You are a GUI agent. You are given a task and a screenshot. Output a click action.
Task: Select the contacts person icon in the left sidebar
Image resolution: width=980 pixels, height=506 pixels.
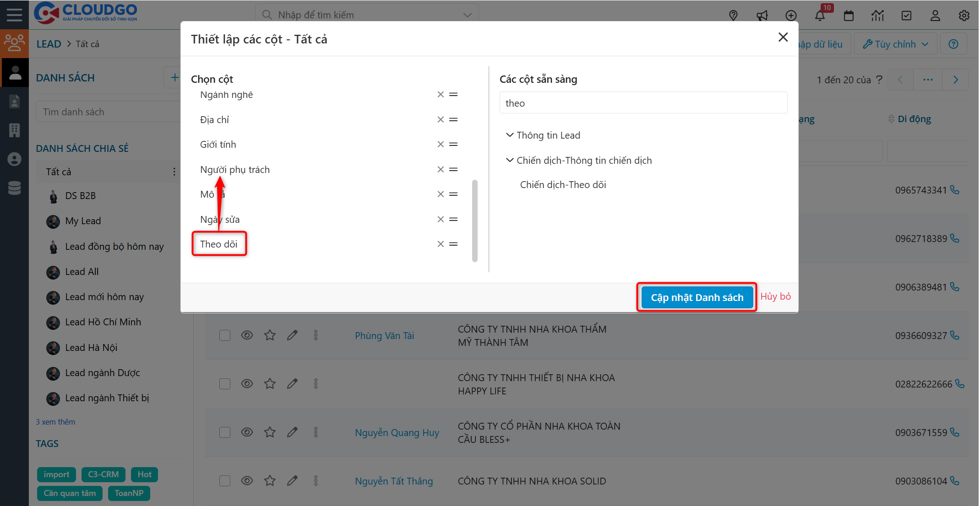[15, 72]
